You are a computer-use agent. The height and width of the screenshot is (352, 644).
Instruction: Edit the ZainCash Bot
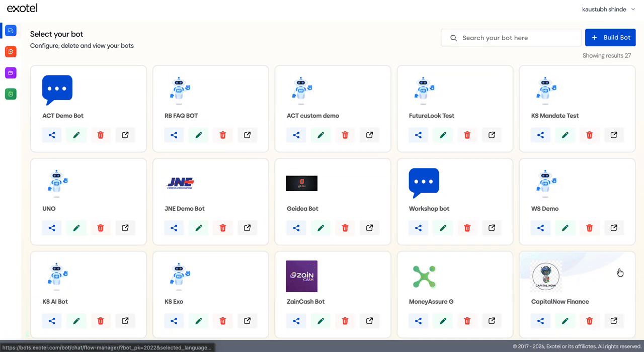tap(321, 321)
